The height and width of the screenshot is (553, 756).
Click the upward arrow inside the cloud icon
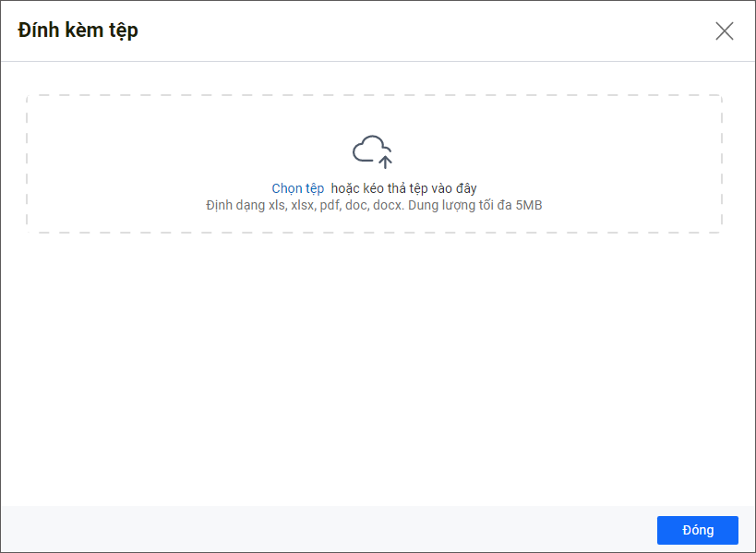click(x=386, y=162)
